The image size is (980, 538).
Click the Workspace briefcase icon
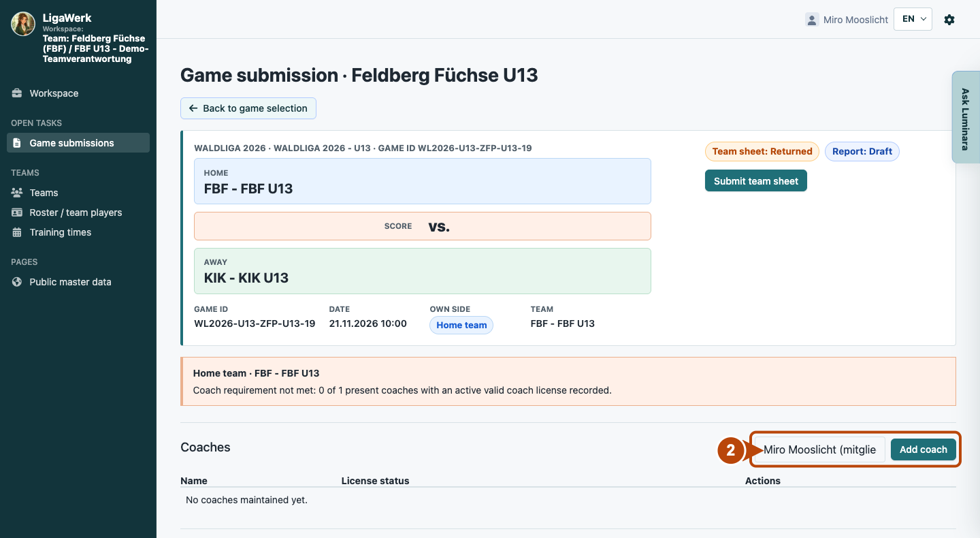(x=17, y=93)
